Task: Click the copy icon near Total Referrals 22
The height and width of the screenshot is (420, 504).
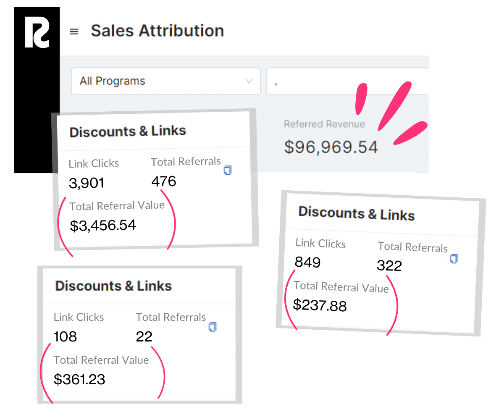Action: tap(212, 327)
